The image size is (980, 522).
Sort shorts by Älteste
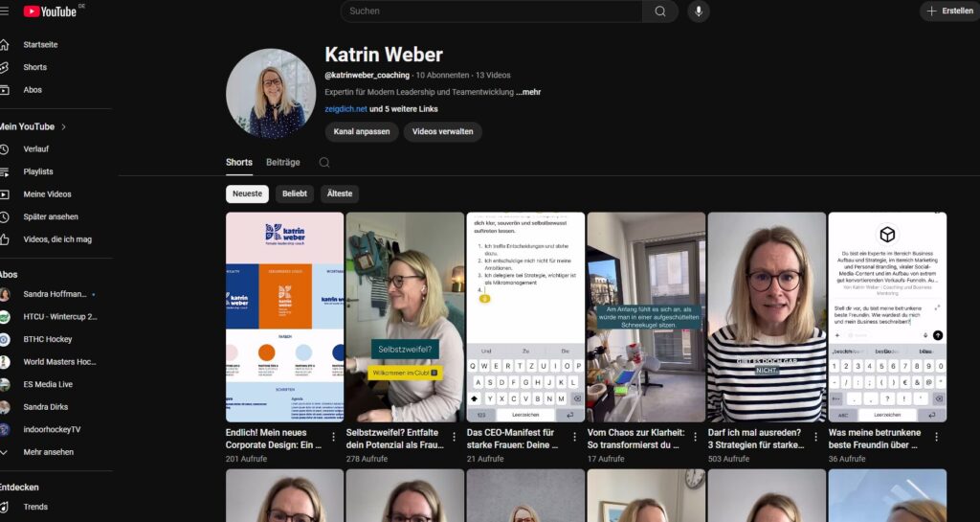(x=340, y=193)
